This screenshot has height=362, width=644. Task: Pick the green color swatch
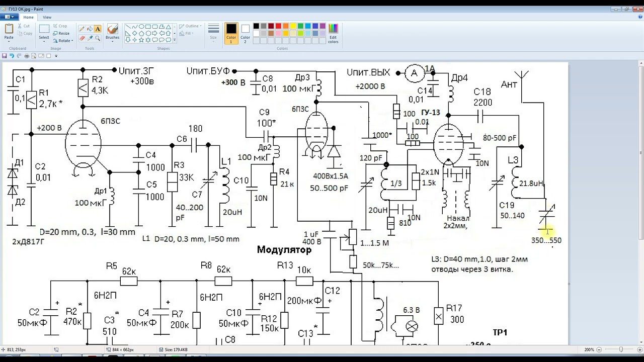[x=300, y=26]
